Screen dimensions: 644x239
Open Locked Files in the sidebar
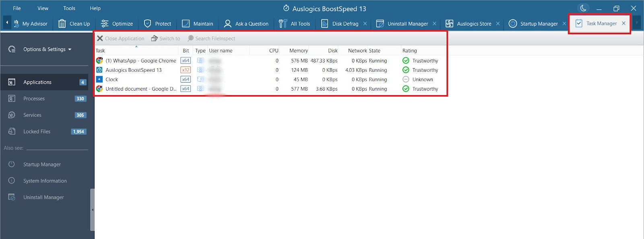(44, 132)
